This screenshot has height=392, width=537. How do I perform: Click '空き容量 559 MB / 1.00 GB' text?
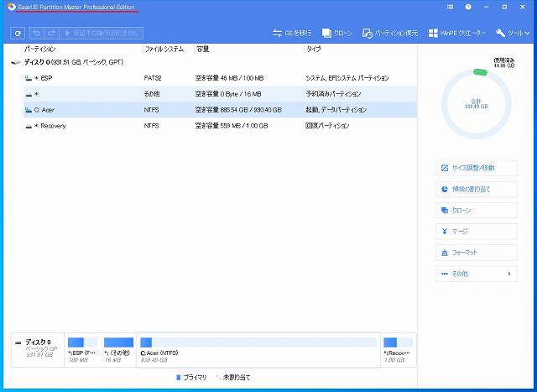point(232,126)
